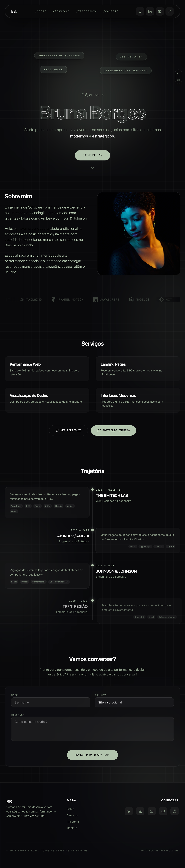Switch language to PT
This screenshot has height=868, width=185.
click(178, 73)
